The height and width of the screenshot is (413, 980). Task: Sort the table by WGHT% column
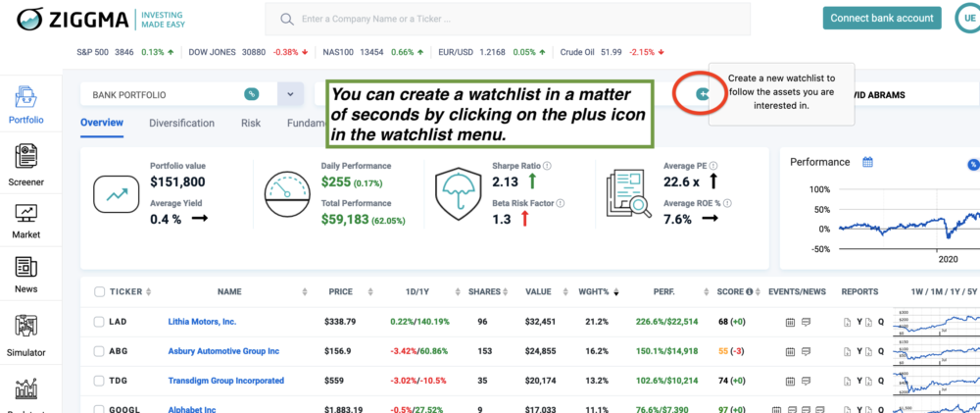pos(615,292)
